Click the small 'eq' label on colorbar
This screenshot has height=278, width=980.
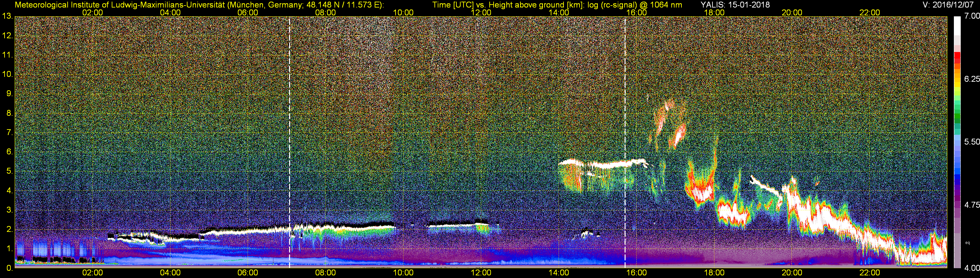(968, 243)
